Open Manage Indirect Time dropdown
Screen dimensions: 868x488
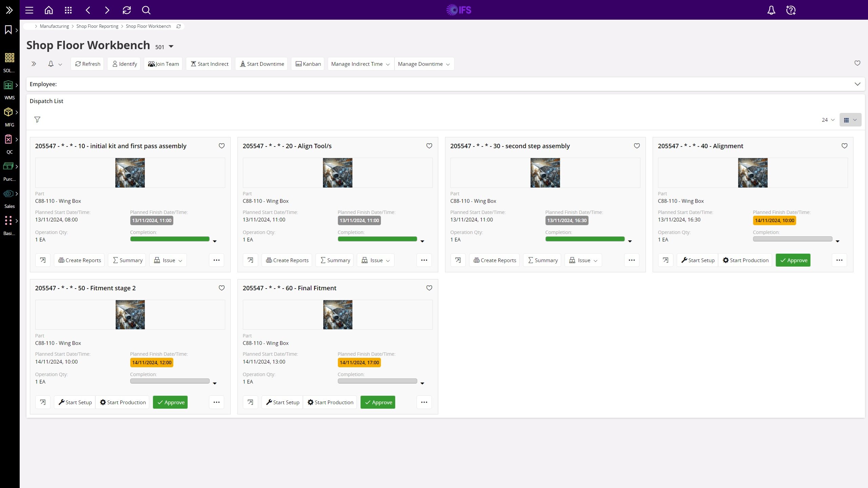(360, 64)
